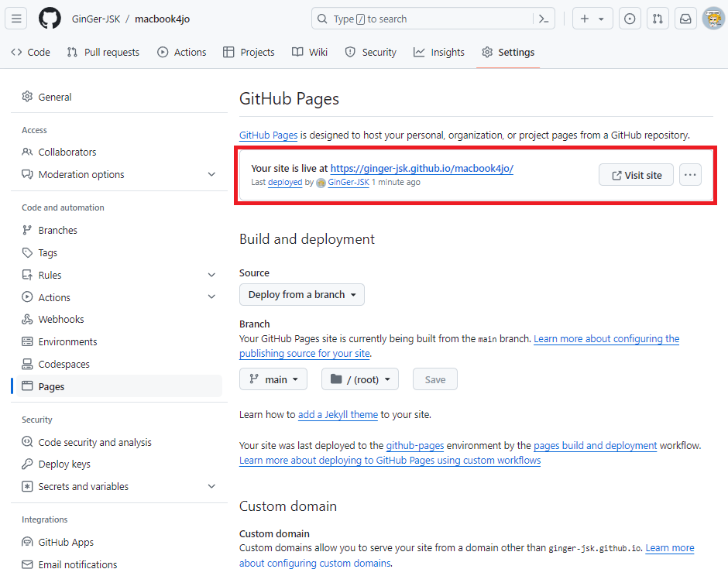Open pages build and deployment workflow link

pos(596,446)
